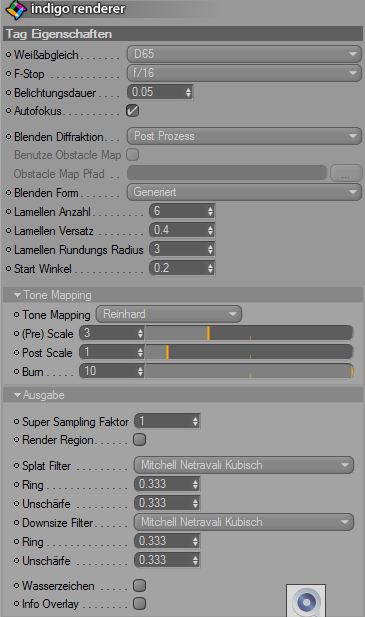Enable the Wasserzeichen checkbox
This screenshot has height=617, width=365.
(139, 586)
